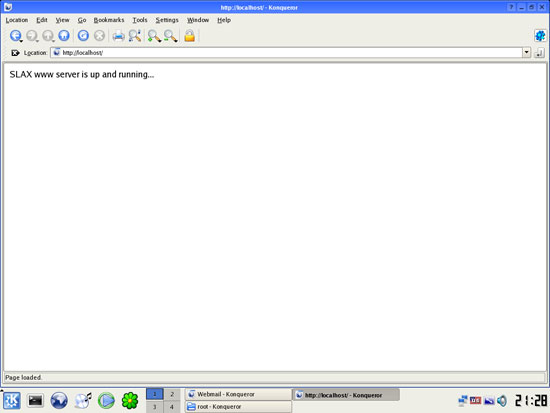This screenshot has height=413, width=550.
Task: Click the title bar question mark help
Action: 511,7
